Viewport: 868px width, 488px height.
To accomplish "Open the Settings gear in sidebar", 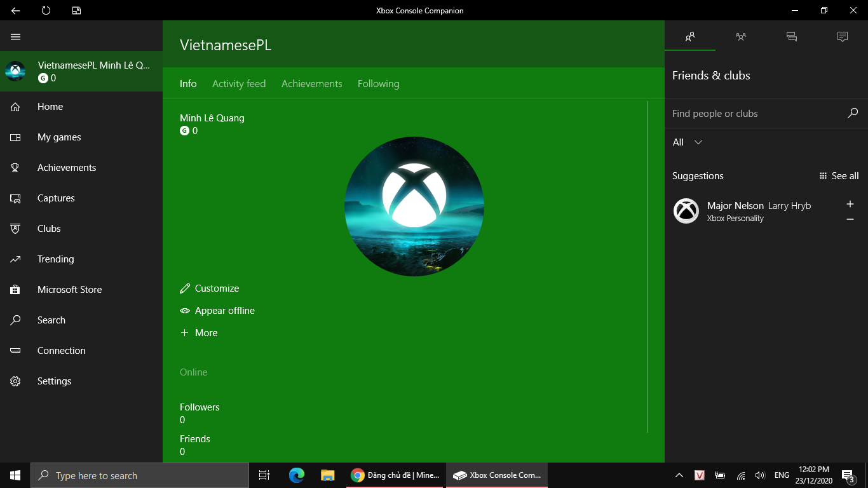I will coord(16,381).
